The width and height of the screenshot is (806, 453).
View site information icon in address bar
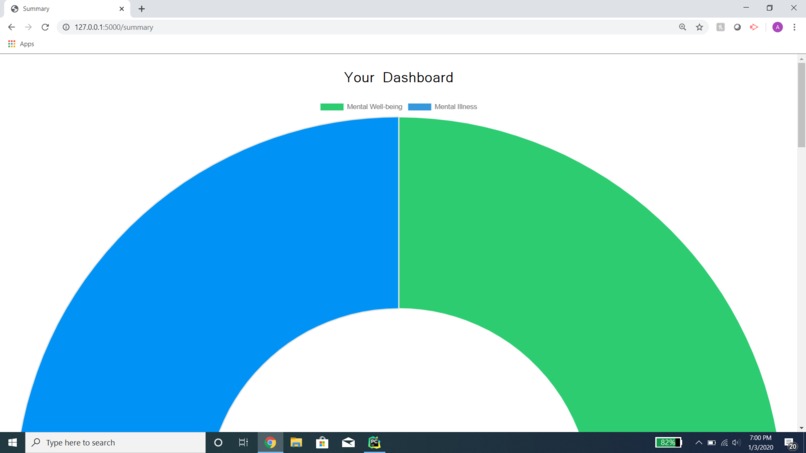click(x=66, y=27)
